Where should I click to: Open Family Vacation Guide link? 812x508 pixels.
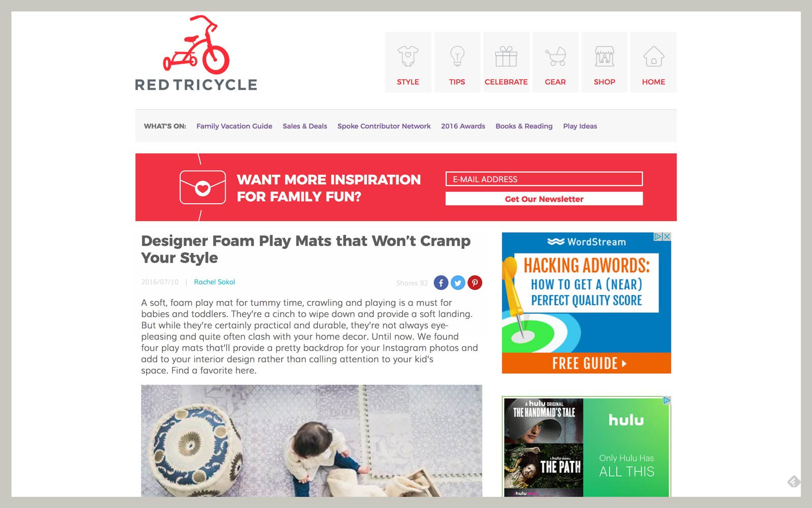click(x=234, y=126)
